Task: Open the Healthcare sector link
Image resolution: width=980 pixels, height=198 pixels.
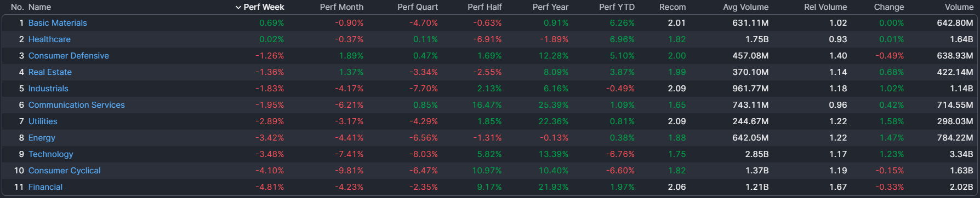Action: coord(49,39)
